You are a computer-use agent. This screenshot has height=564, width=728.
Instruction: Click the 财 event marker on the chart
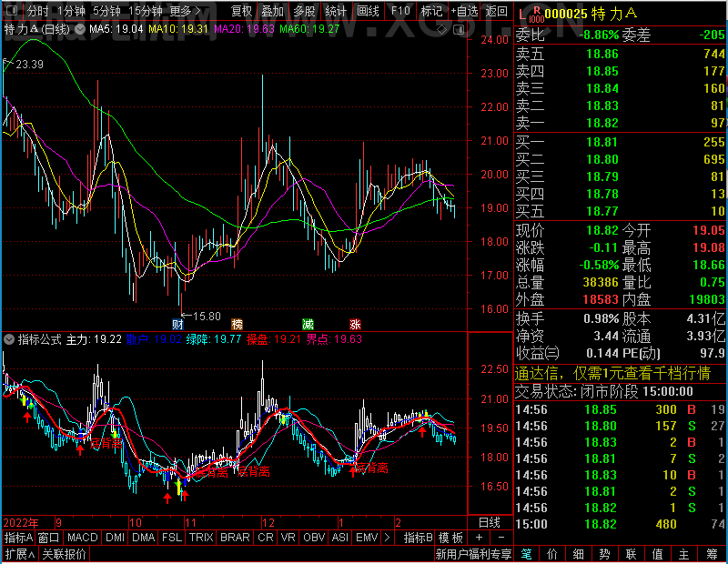click(x=177, y=324)
